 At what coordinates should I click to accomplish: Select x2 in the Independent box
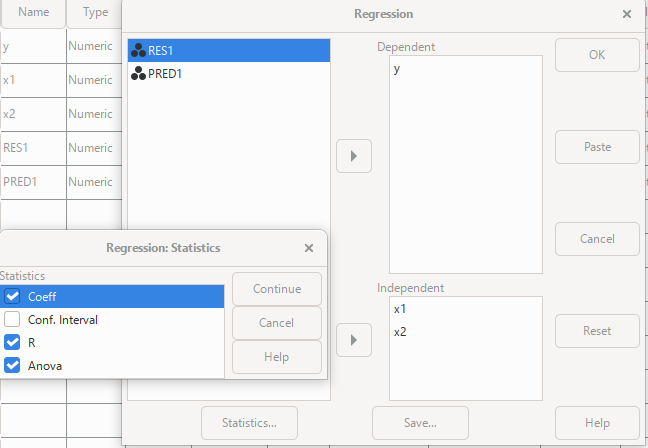coord(466,332)
